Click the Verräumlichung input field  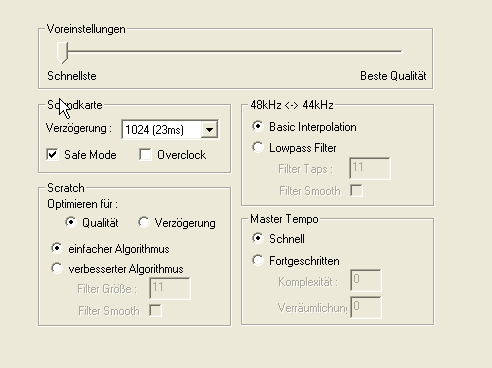pyautogui.click(x=366, y=307)
